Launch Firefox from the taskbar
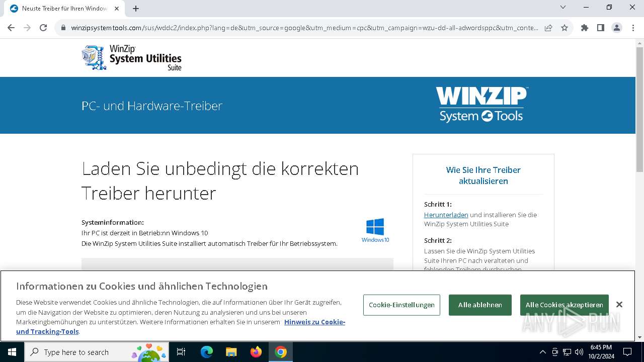This screenshot has height=362, width=644. (x=256, y=352)
